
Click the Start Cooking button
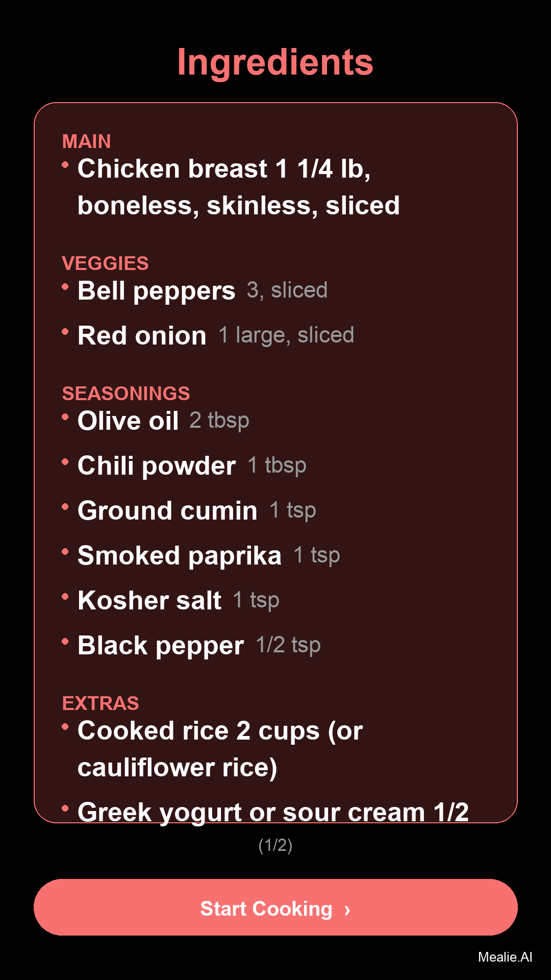275,907
